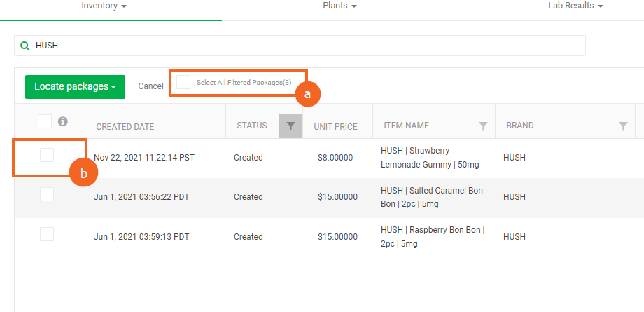Click the Item Name column header label

point(406,125)
